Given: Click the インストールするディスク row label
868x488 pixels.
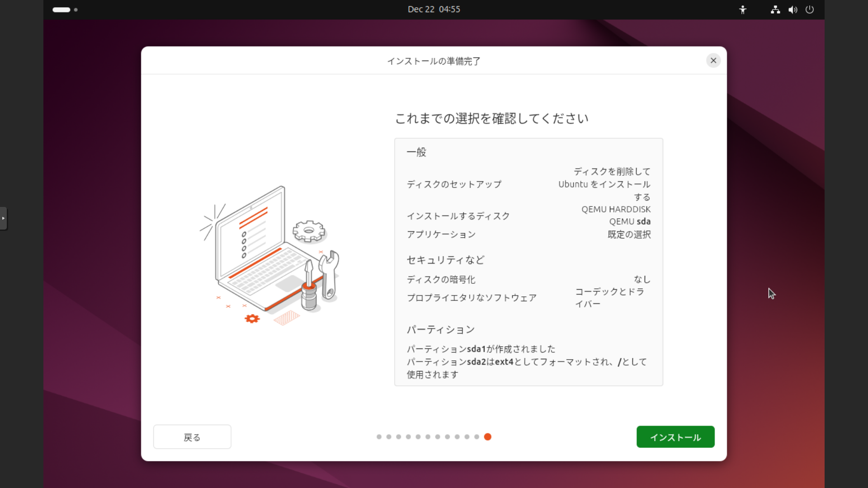Looking at the screenshot, I should (458, 216).
